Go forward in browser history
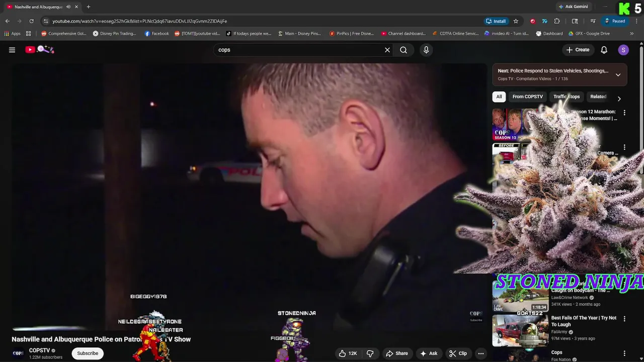This screenshot has height=362, width=644. pyautogui.click(x=20, y=21)
